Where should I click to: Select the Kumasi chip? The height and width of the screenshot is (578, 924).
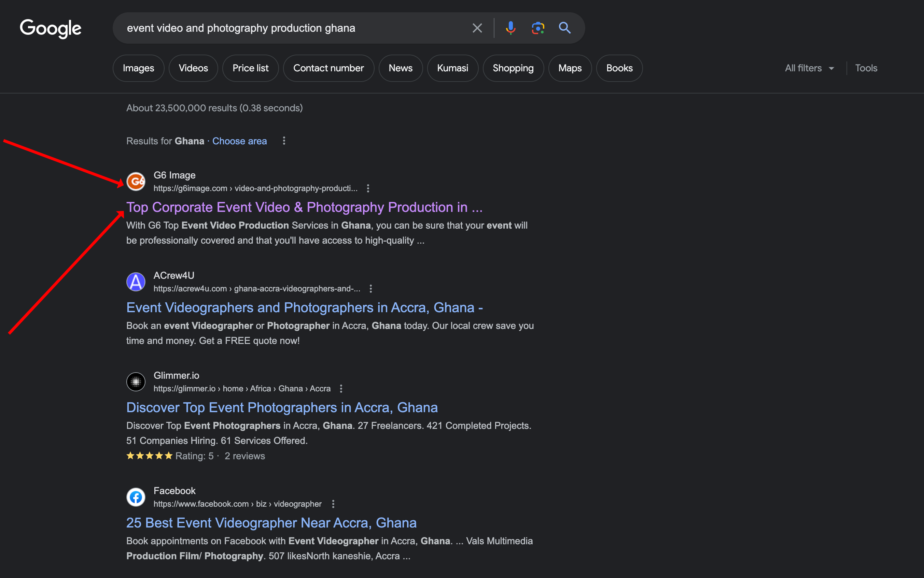452,68
